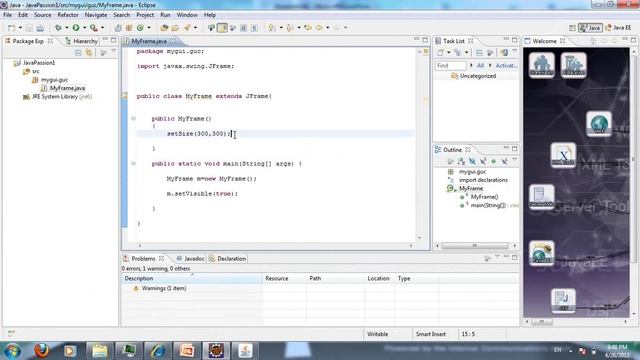Click the Last Edit Location icon
Image resolution: width=640 pixels, height=360 pixels.
pos(308,28)
